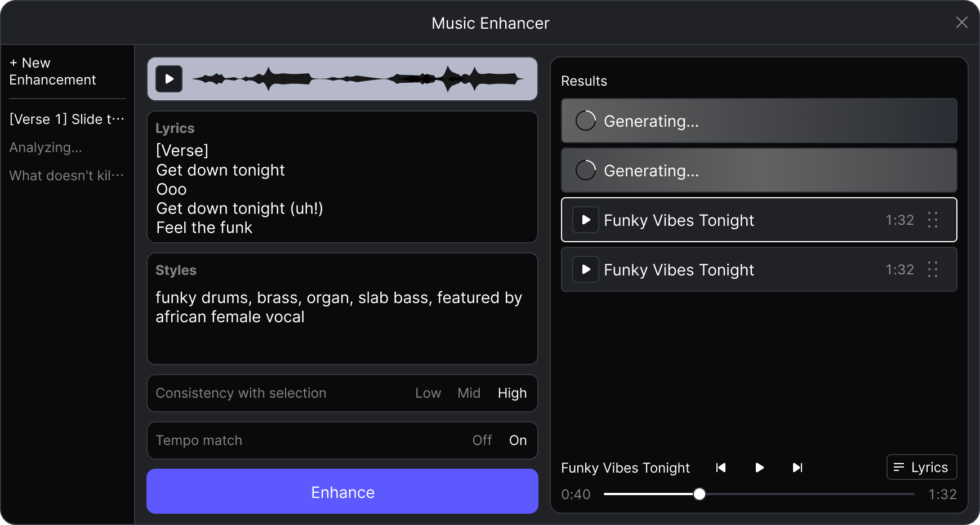The width and height of the screenshot is (980, 525).
Task: Show Lyrics for the playing track
Action: pyautogui.click(x=921, y=467)
